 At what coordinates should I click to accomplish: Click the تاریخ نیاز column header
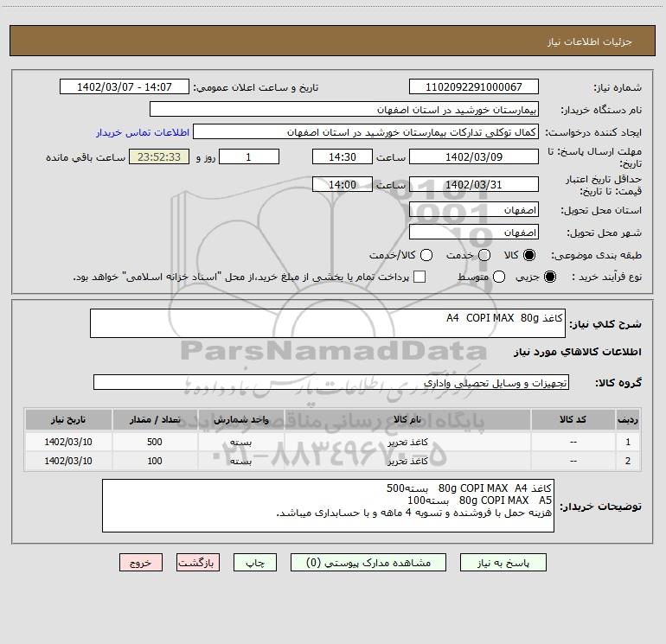pyautogui.click(x=68, y=420)
